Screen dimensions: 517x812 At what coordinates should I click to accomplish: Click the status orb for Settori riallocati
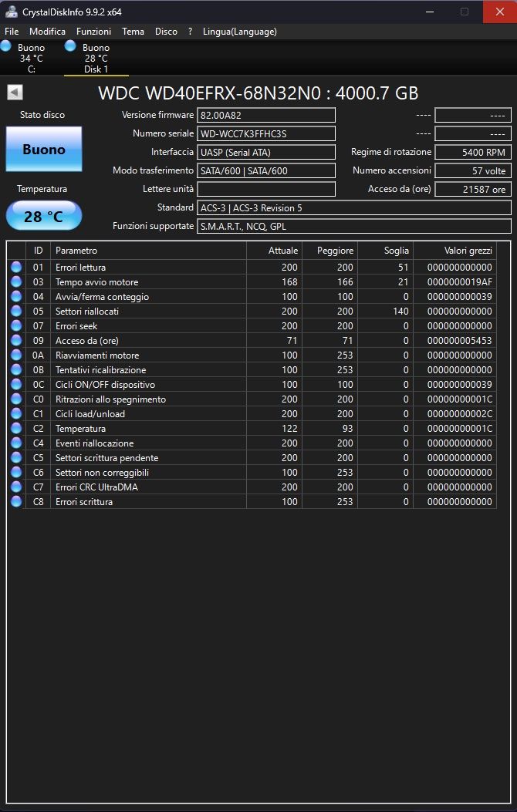coord(16,312)
